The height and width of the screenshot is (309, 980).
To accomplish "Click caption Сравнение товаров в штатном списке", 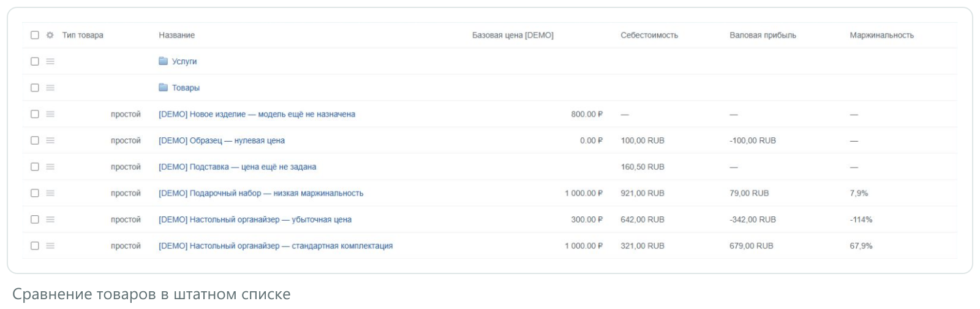I will (151, 294).
